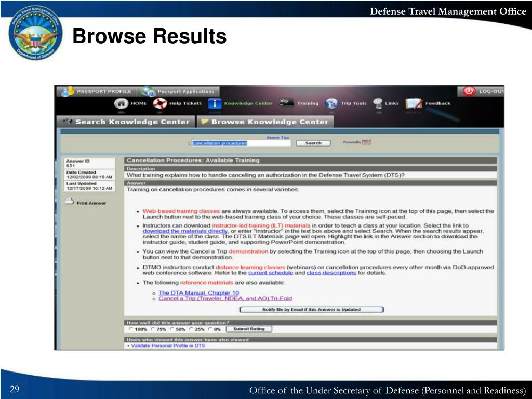Select the 25% rating radio button
This screenshot has height=399, width=532.
click(x=191, y=329)
